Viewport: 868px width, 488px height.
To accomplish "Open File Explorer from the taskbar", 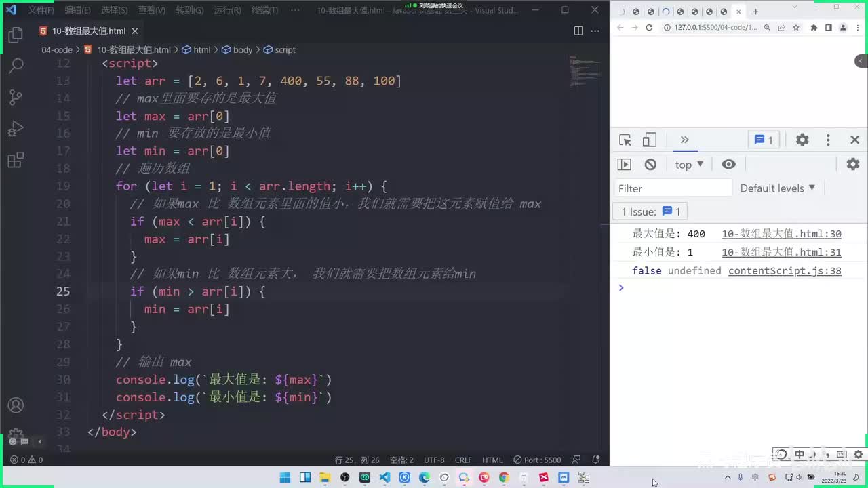I will point(325,477).
